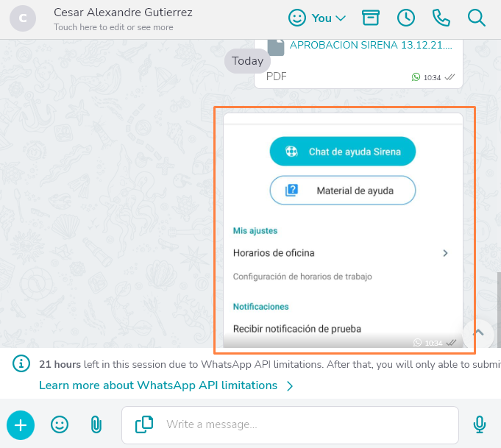
Task: Click the PDF file document icon
Action: point(276,47)
